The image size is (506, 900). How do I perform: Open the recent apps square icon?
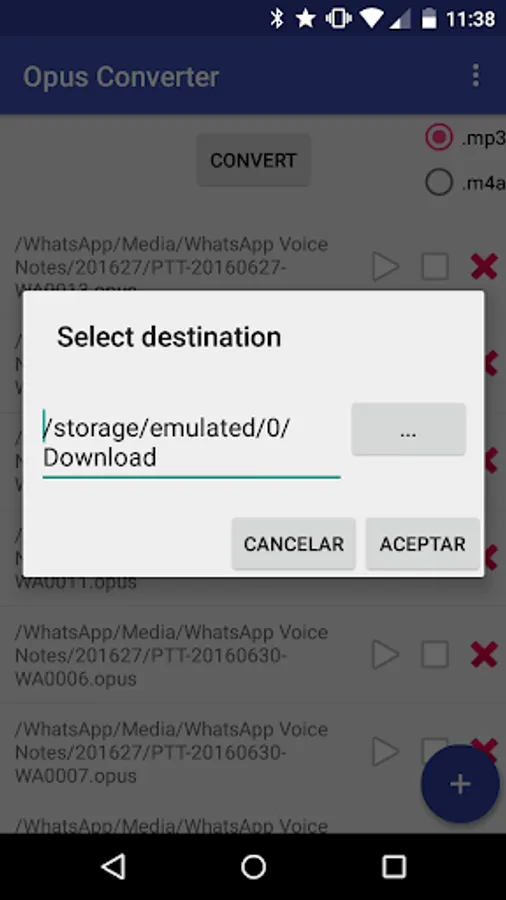pos(394,867)
